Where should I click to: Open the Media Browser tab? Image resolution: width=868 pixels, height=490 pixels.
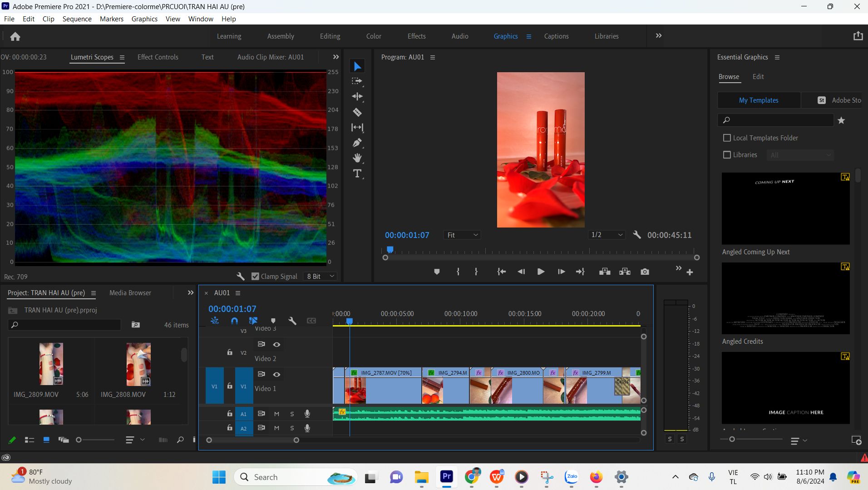(x=130, y=293)
